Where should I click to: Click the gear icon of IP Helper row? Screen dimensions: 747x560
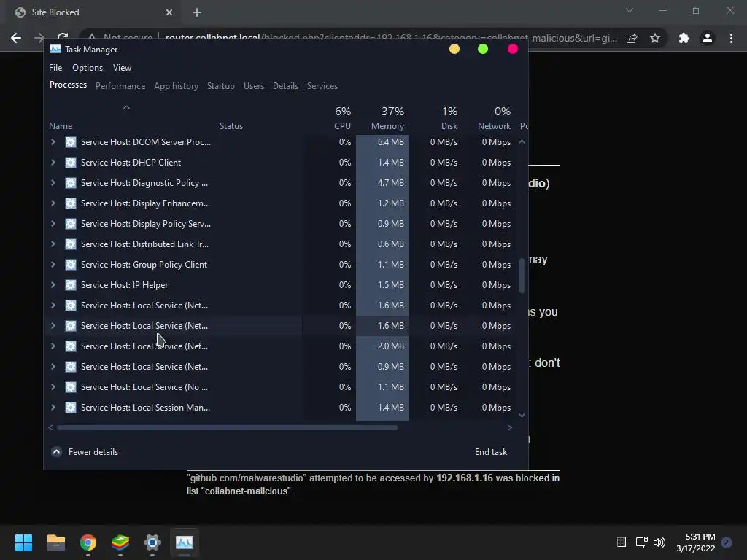(71, 285)
